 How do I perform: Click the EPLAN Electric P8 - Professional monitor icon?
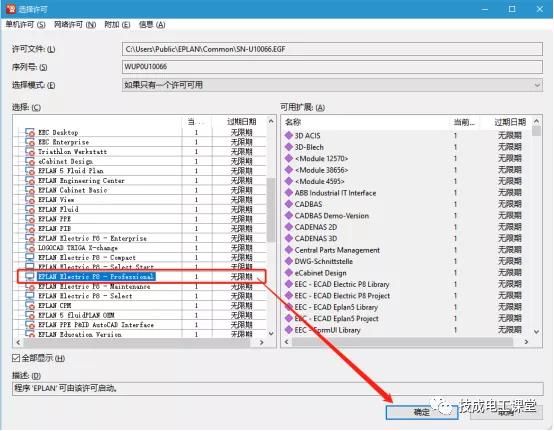pyautogui.click(x=30, y=277)
